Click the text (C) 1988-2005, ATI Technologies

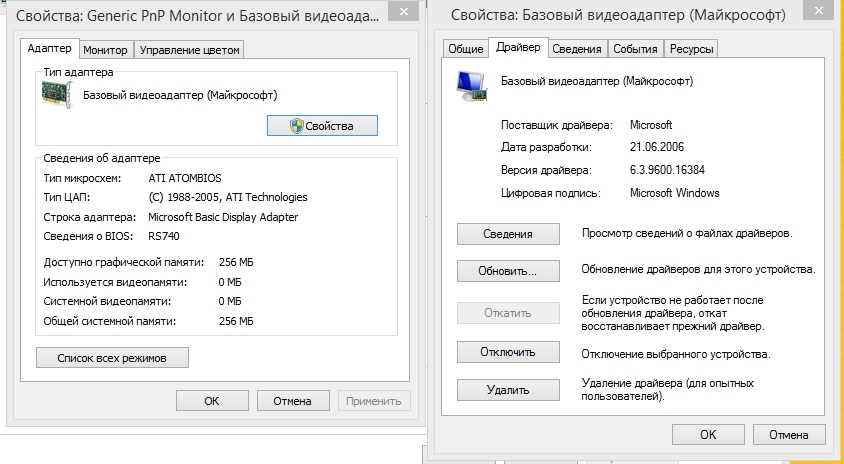click(228, 198)
